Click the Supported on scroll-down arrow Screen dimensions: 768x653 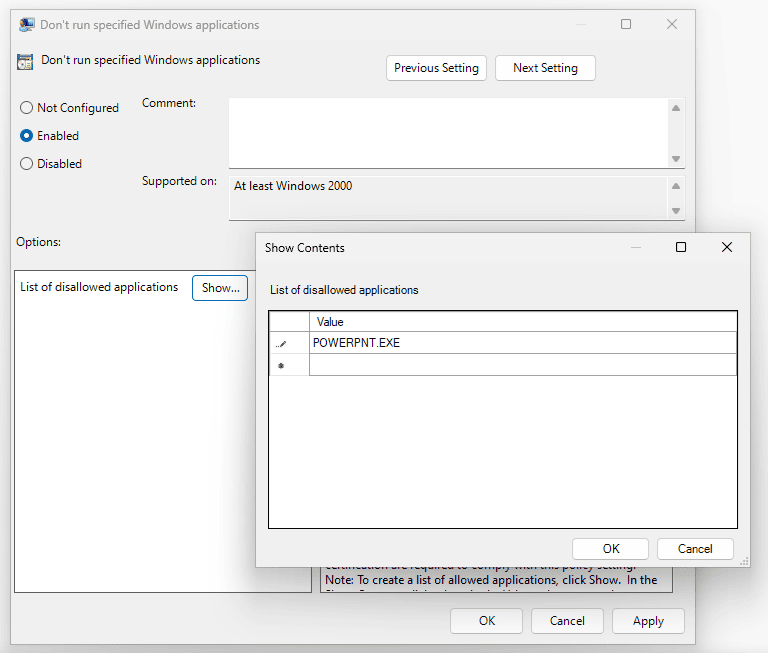[x=676, y=211]
